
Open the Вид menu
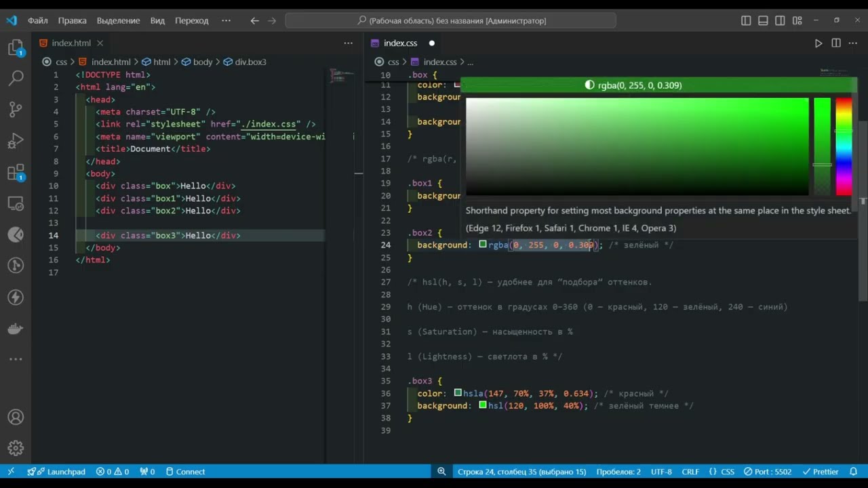point(157,21)
